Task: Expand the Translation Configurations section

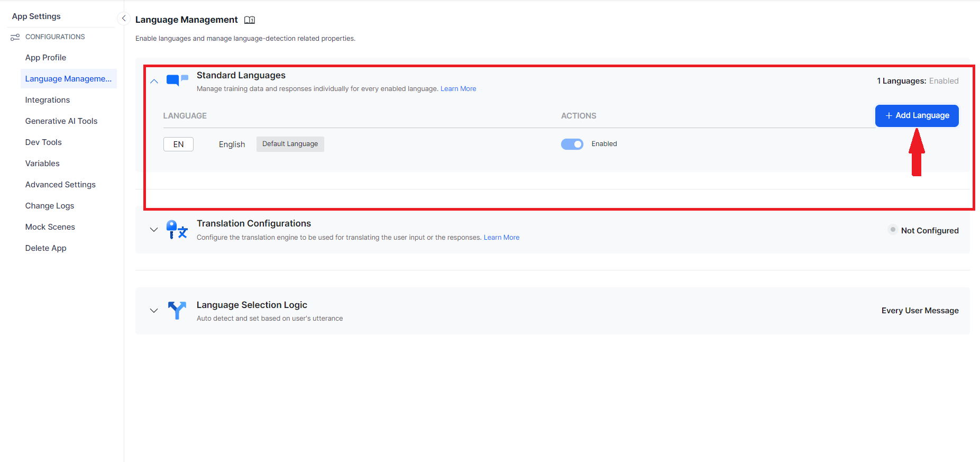Action: [154, 230]
